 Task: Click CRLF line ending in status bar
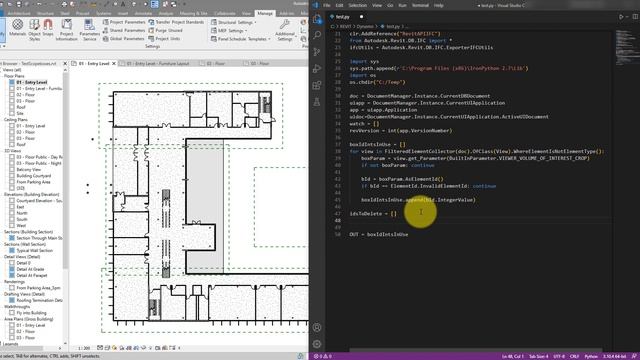pos(574,356)
